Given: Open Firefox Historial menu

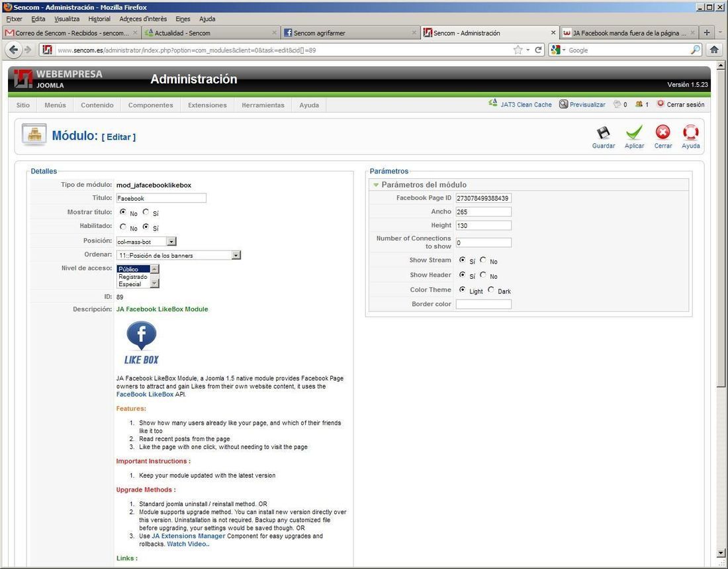Looking at the screenshot, I should [x=99, y=19].
